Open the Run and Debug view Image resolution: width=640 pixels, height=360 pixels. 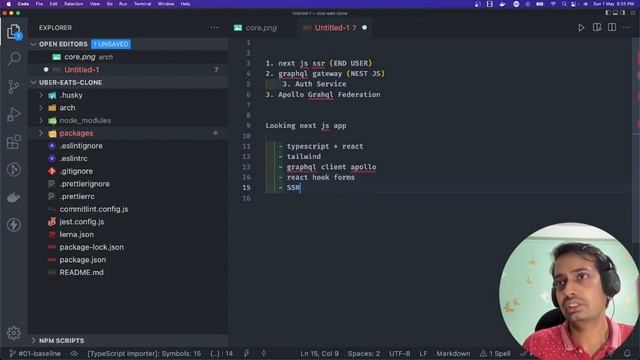point(14,115)
